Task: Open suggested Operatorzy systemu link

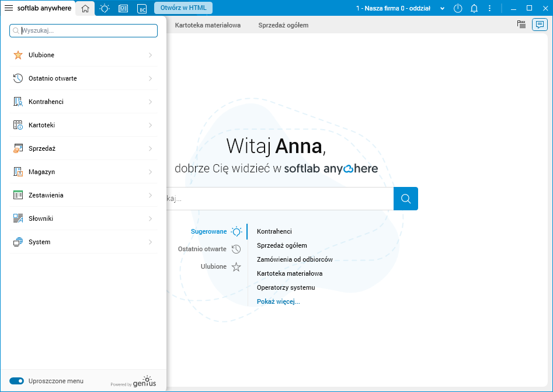Action: coord(286,287)
